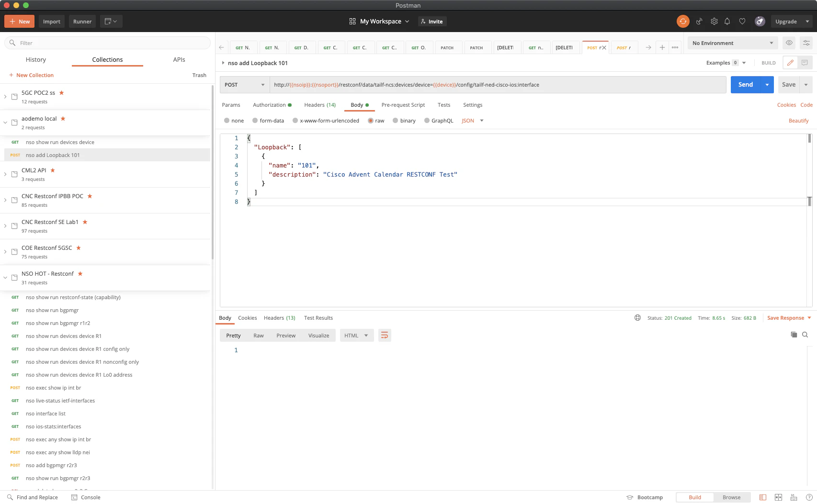Click the Beautify link
Screen dimensions: 817x504
pyautogui.click(x=798, y=121)
